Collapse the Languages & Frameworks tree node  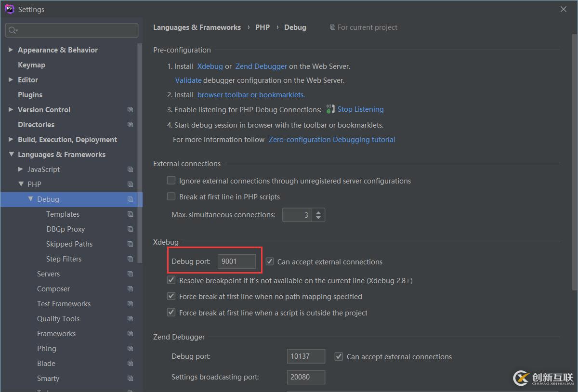[11, 155]
